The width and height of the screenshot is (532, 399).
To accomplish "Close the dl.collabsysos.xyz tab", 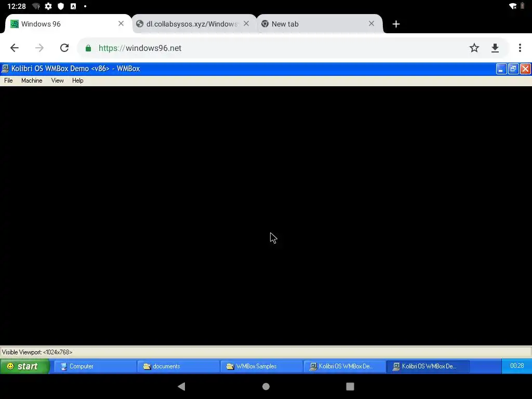I will 246,23.
